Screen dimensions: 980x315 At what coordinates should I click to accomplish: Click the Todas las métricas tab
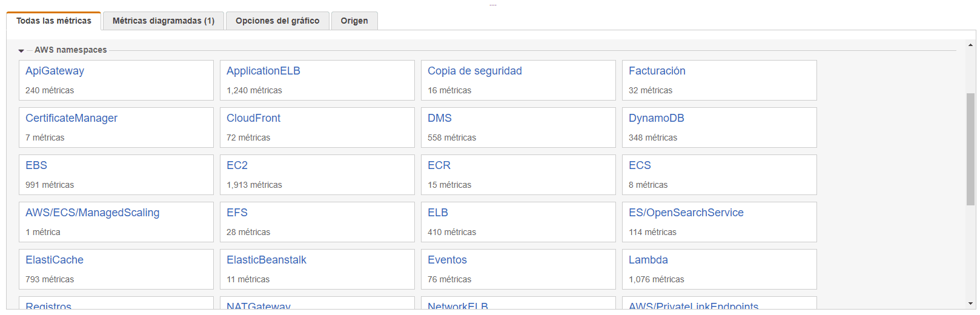point(54,21)
